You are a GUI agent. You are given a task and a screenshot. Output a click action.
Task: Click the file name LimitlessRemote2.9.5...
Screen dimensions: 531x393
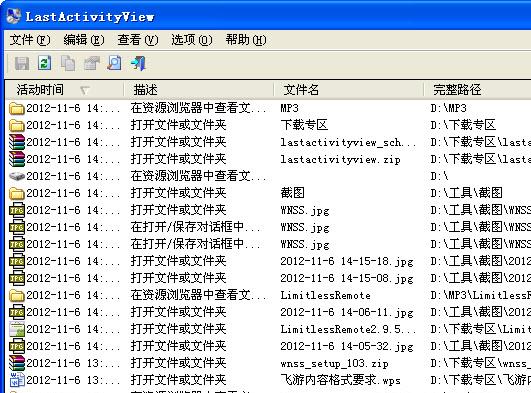pos(348,329)
